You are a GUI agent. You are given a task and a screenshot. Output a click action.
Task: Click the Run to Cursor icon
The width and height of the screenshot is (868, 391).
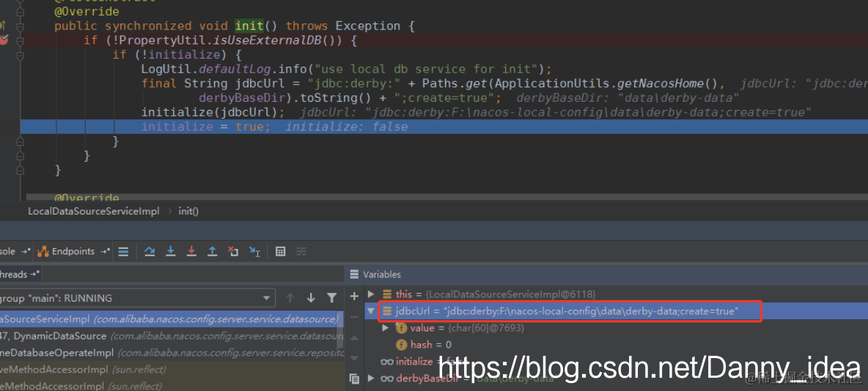pos(254,252)
